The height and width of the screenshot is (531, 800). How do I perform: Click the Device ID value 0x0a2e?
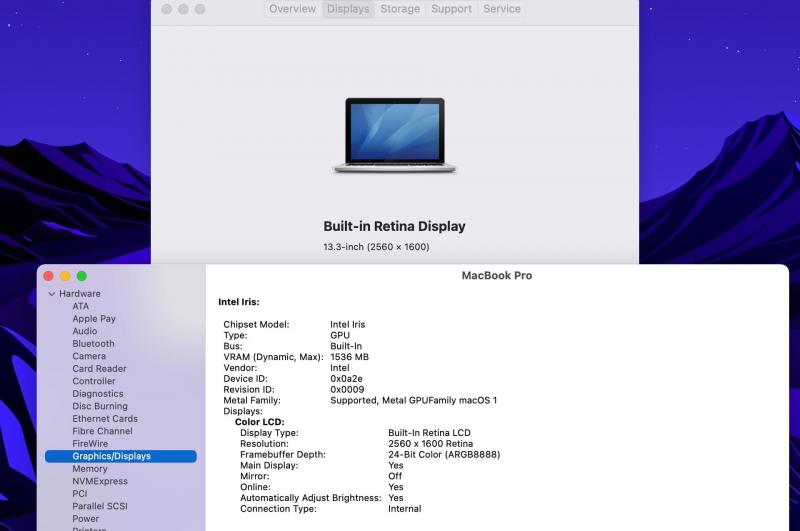click(x=346, y=378)
